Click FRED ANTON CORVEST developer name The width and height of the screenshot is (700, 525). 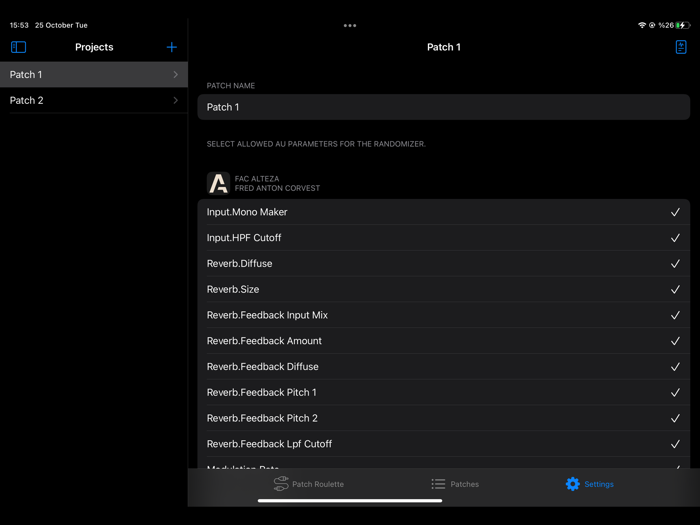(277, 188)
